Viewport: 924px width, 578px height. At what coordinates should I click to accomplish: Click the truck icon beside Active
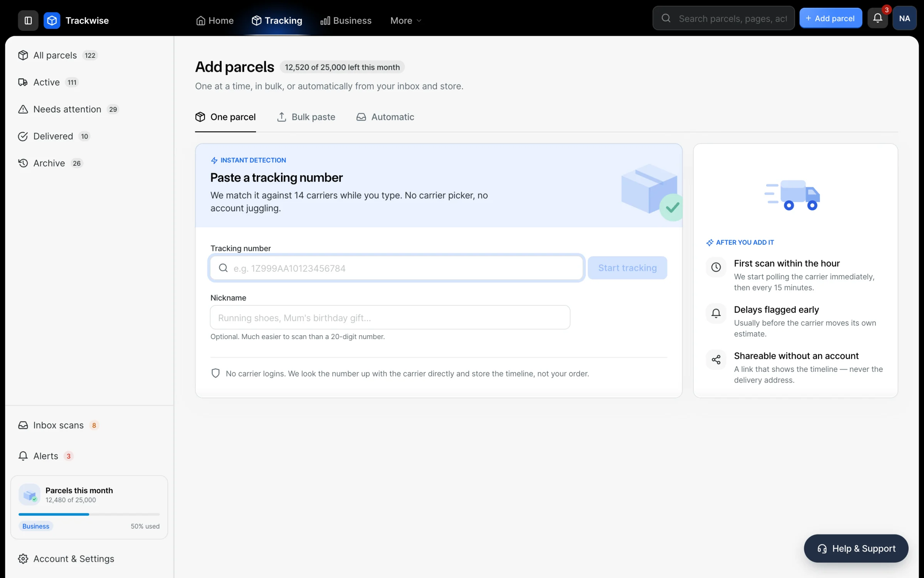click(23, 82)
